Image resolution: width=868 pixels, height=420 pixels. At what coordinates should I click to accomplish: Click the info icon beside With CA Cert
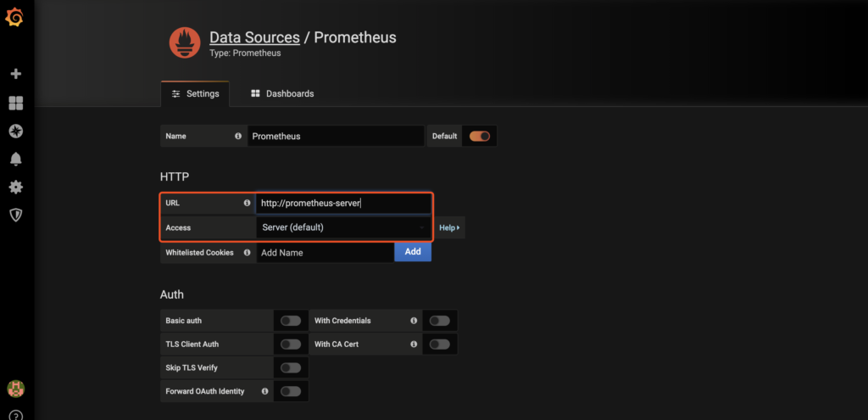pos(414,344)
